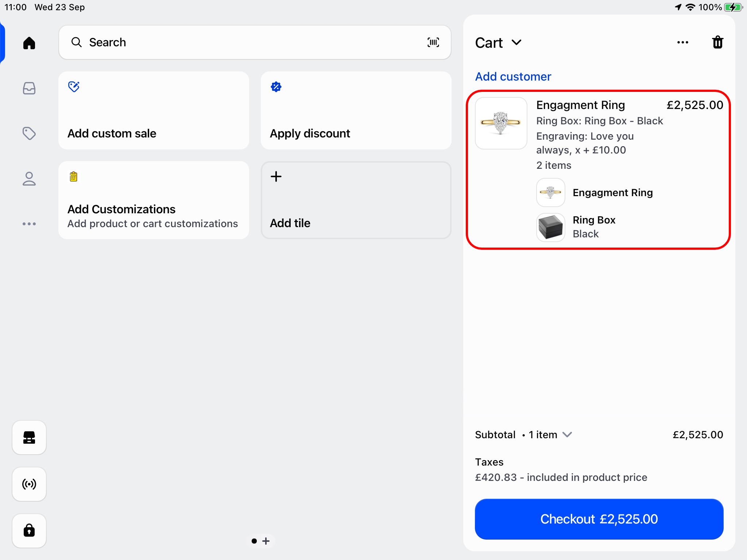Select the £2,525.00 line item price
This screenshot has height=560, width=747.
pos(695,105)
